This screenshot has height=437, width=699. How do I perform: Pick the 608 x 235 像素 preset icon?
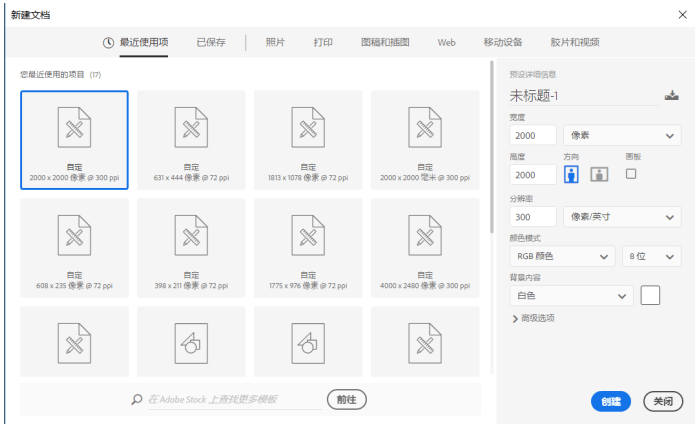pyautogui.click(x=74, y=235)
